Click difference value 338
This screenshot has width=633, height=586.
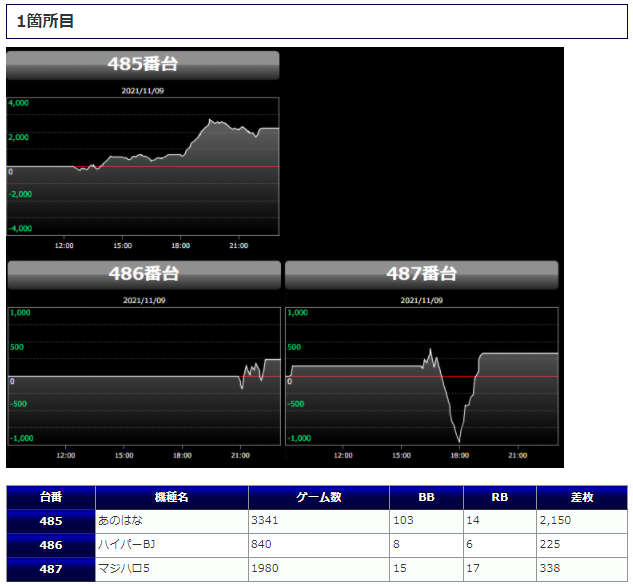point(550,568)
